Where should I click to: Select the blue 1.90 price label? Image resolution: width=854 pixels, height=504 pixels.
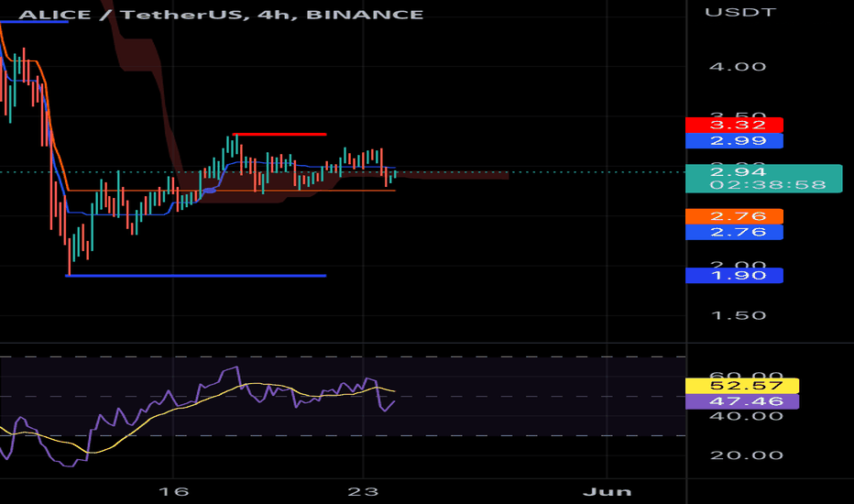[x=734, y=275]
